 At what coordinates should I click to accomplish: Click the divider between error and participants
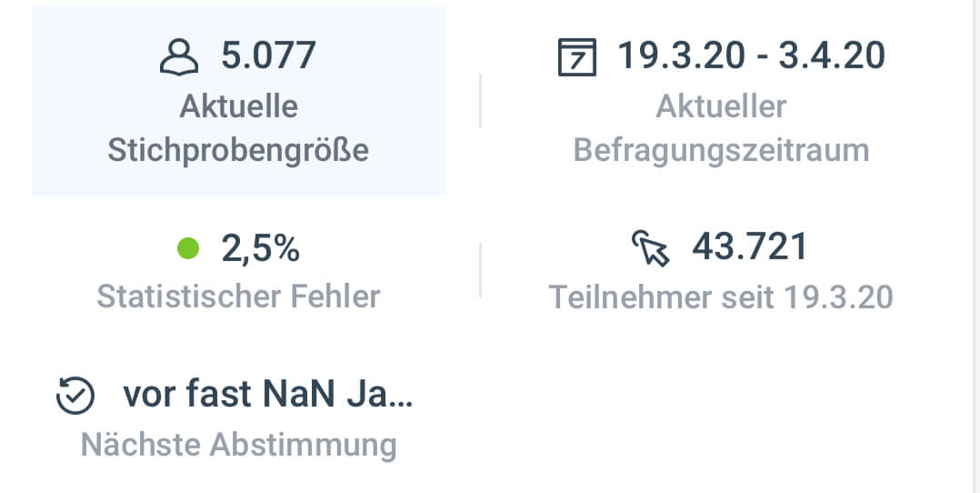(x=480, y=270)
